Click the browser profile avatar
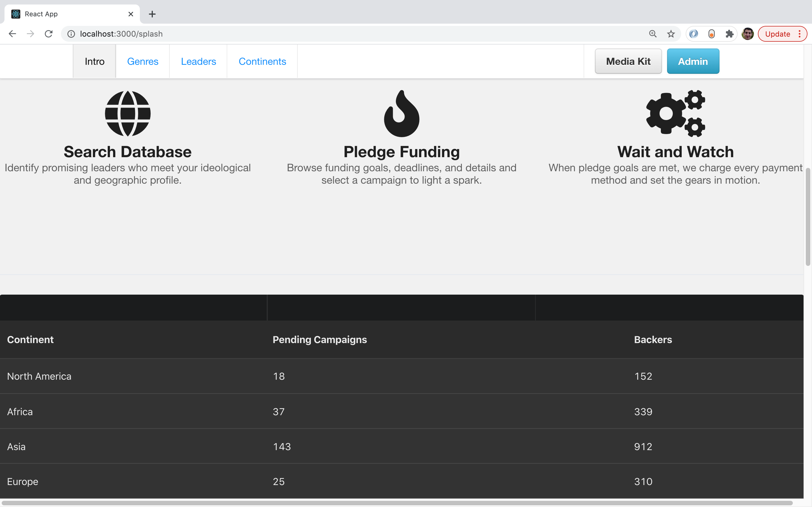This screenshot has height=507, width=812. (748, 34)
